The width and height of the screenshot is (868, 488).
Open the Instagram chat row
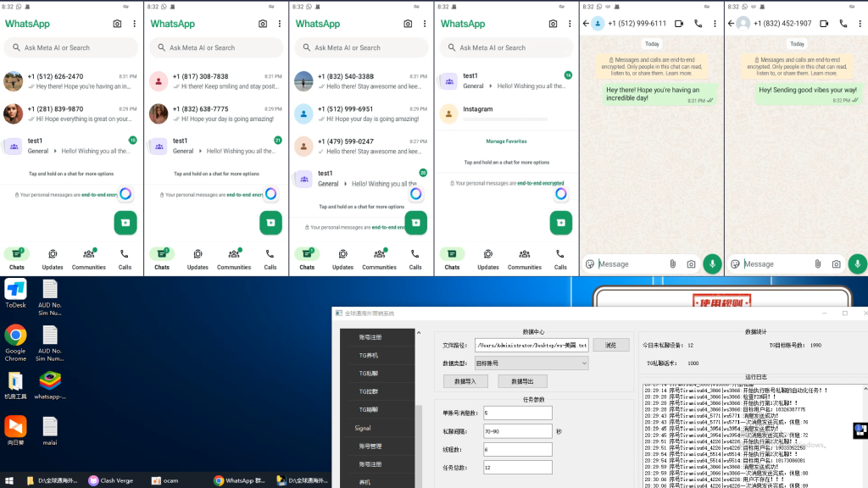tap(507, 114)
